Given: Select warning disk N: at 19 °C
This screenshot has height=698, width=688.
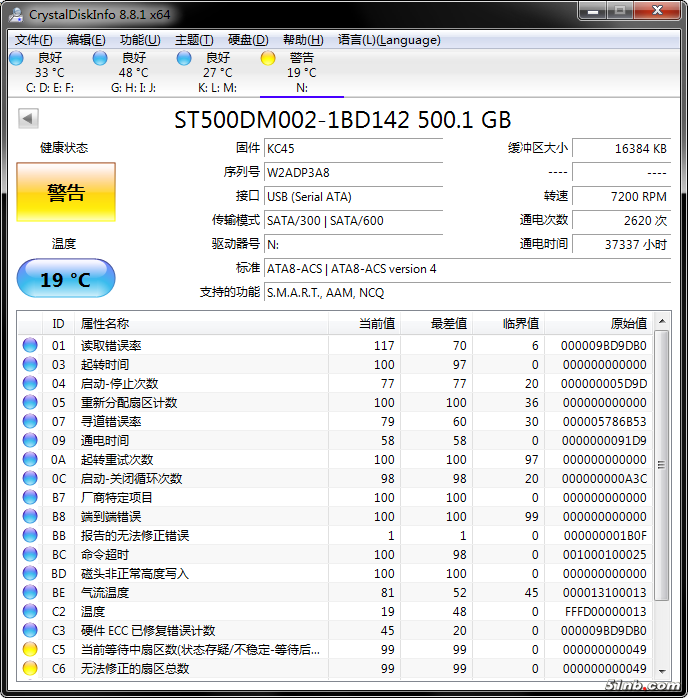Looking at the screenshot, I should pyautogui.click(x=302, y=73).
